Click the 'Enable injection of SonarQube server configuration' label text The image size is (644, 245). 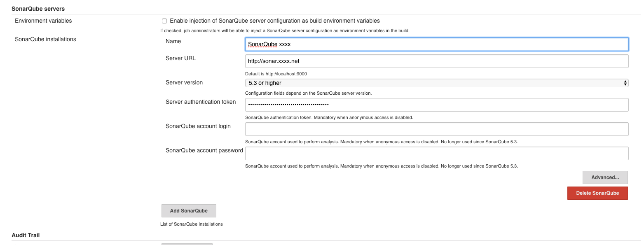[x=275, y=21]
